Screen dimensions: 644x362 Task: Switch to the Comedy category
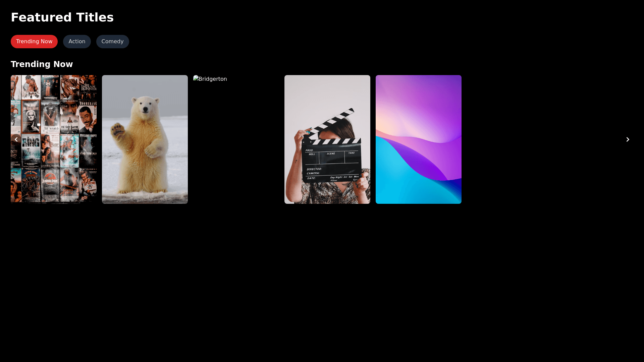112,42
